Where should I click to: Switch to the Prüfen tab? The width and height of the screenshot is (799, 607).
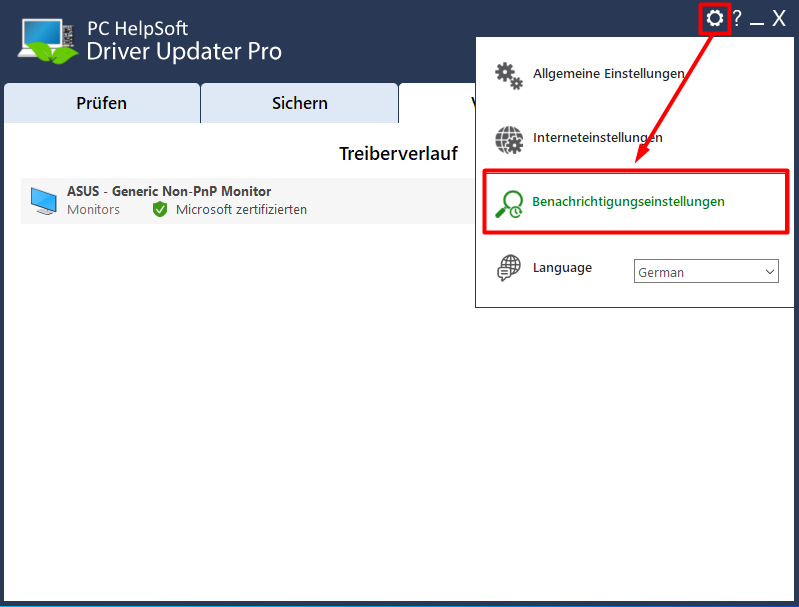[101, 103]
